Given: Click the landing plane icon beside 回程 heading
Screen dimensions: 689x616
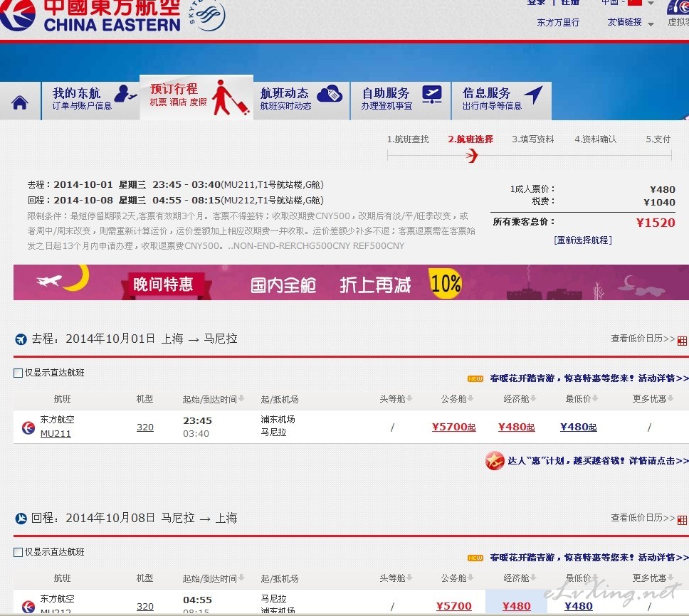Looking at the screenshot, I should pos(21,519).
